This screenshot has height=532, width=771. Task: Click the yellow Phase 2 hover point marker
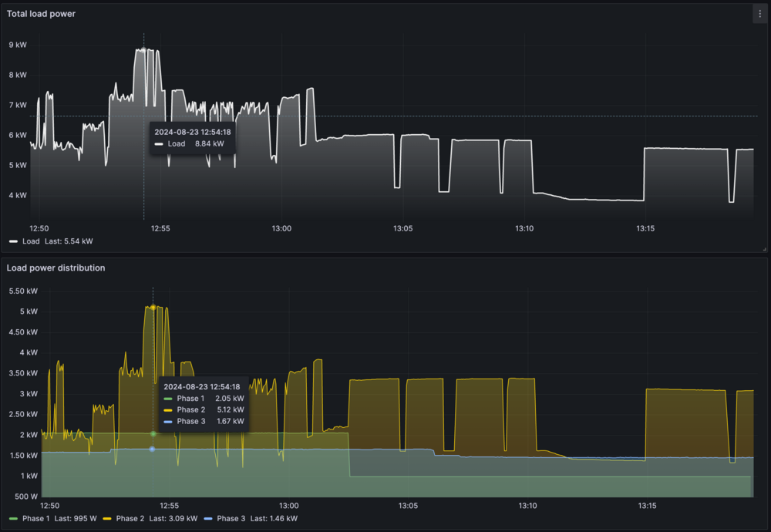click(153, 307)
